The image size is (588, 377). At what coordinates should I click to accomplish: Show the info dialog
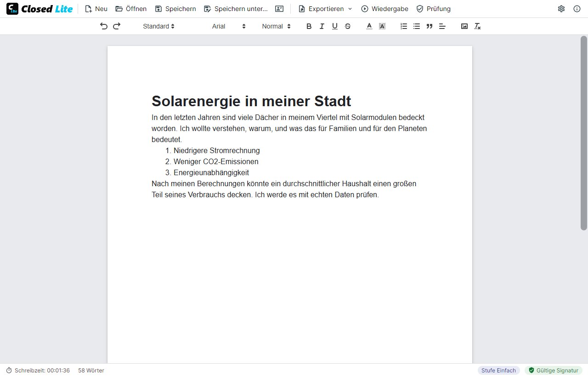(577, 9)
